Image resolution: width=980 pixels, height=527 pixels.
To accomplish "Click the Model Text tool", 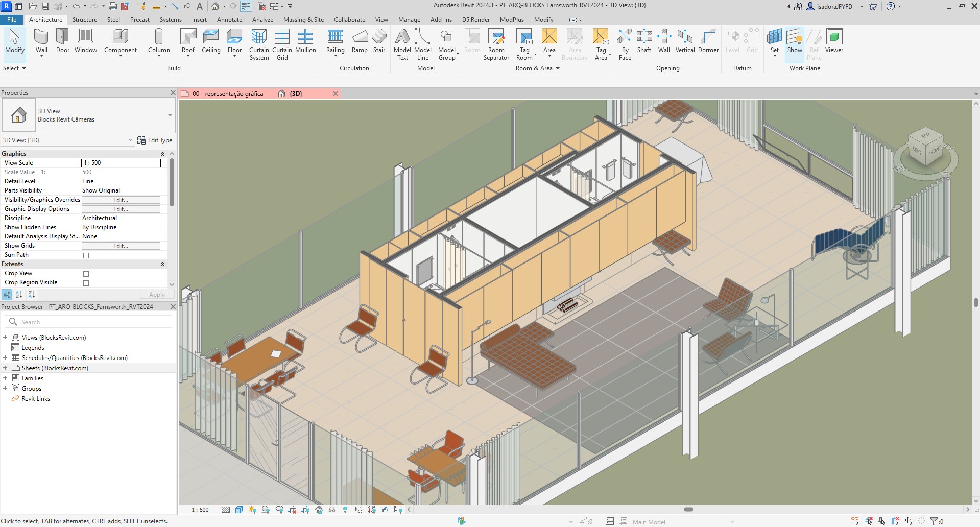I will pyautogui.click(x=402, y=44).
